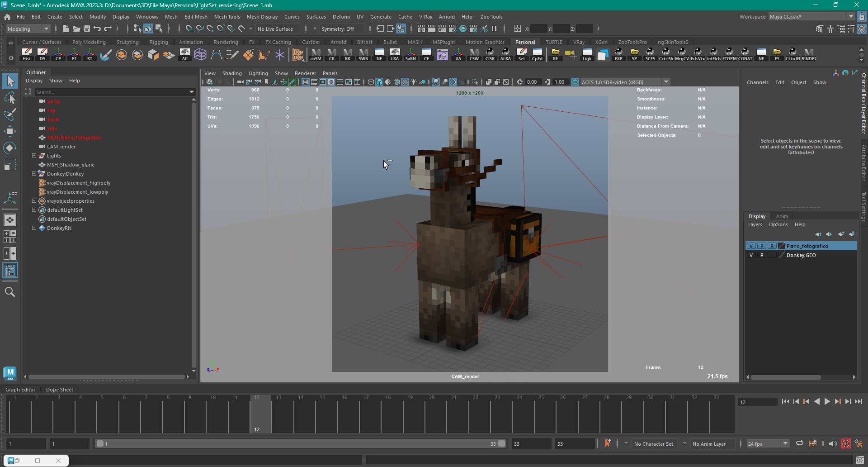
Task: Activate the Lasso select tool
Action: pos(10,98)
